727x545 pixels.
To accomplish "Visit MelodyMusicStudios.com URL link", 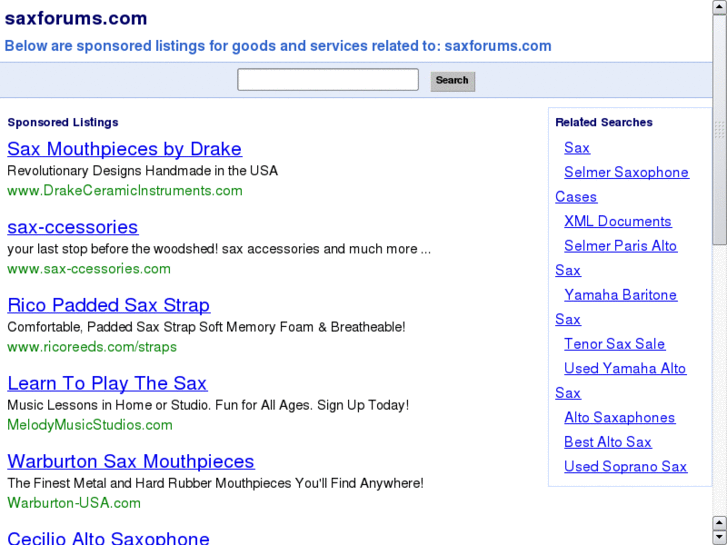I will click(x=90, y=425).
